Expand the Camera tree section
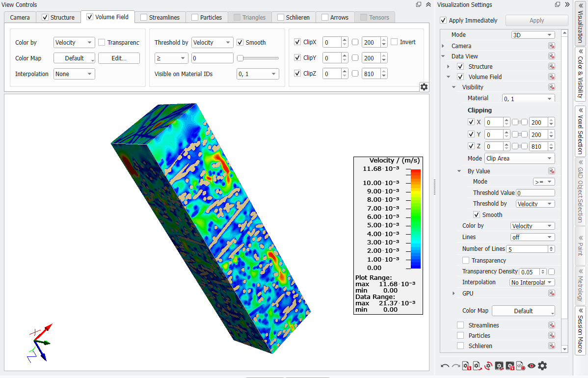 tap(443, 46)
